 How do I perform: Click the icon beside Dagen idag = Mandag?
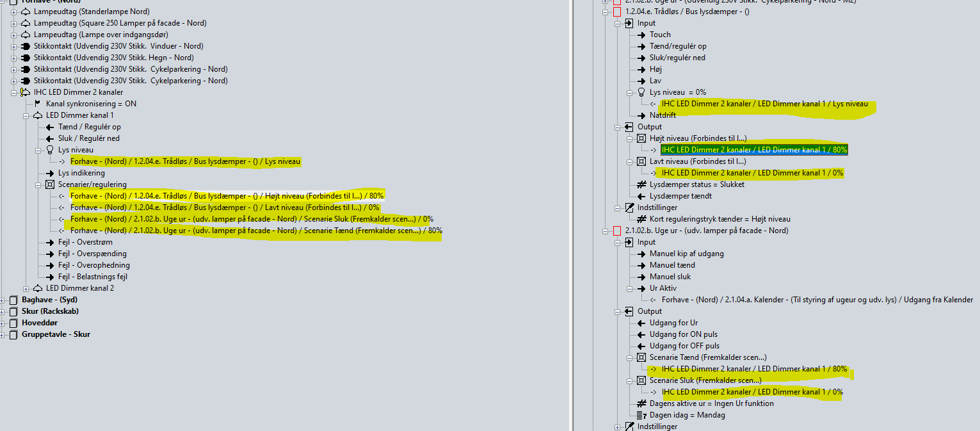(x=641, y=415)
